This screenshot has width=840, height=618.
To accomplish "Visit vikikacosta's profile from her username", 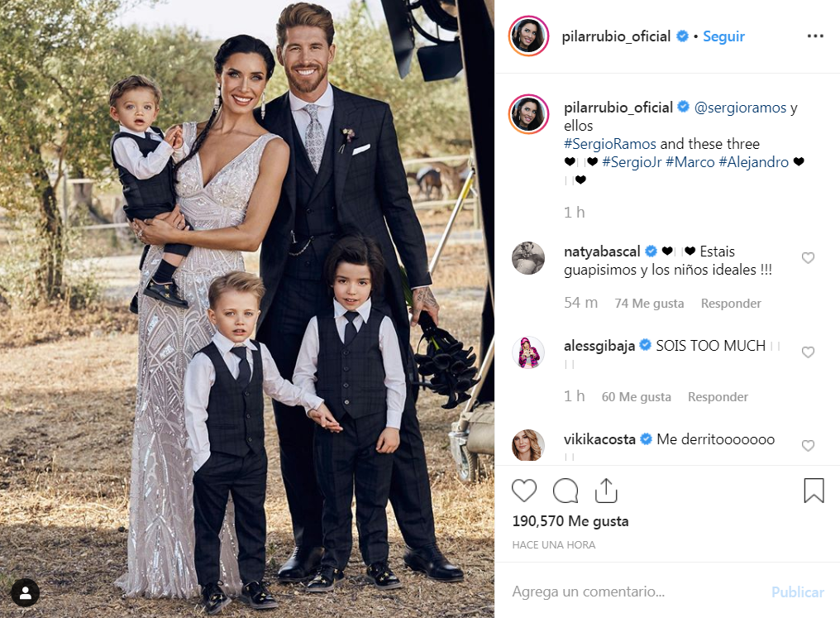I will point(599,439).
